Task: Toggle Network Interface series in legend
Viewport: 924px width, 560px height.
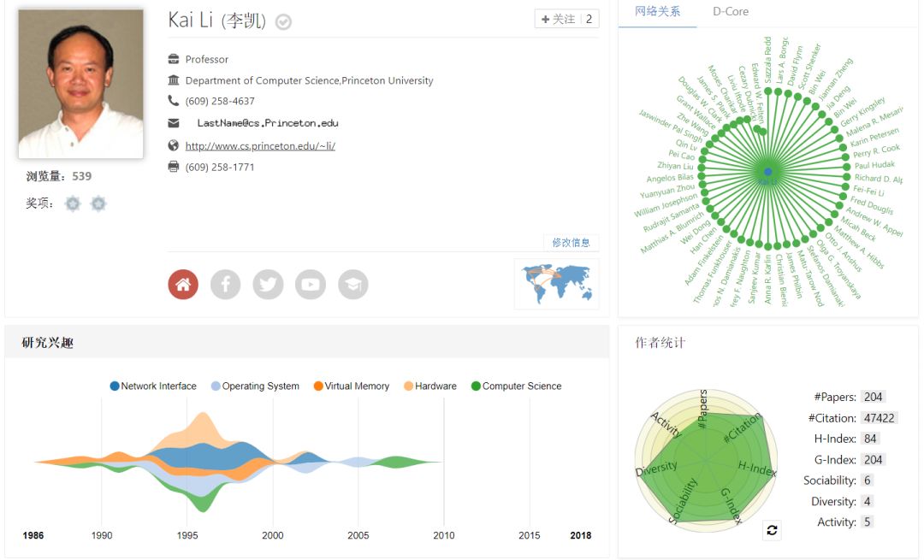Action: pos(153,386)
